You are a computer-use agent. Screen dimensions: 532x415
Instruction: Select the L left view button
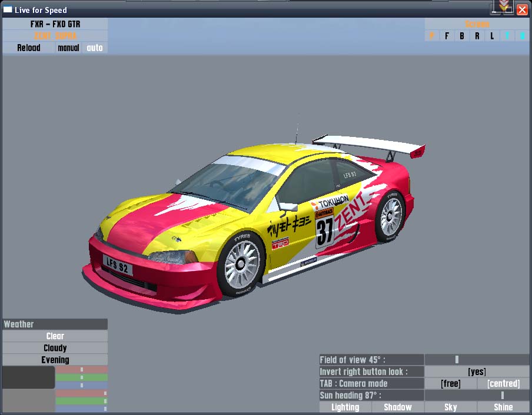point(492,36)
